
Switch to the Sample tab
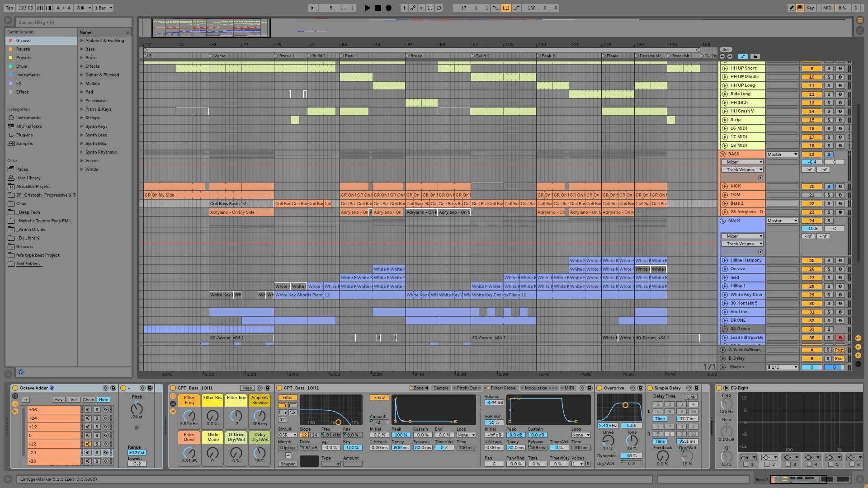(x=441, y=388)
